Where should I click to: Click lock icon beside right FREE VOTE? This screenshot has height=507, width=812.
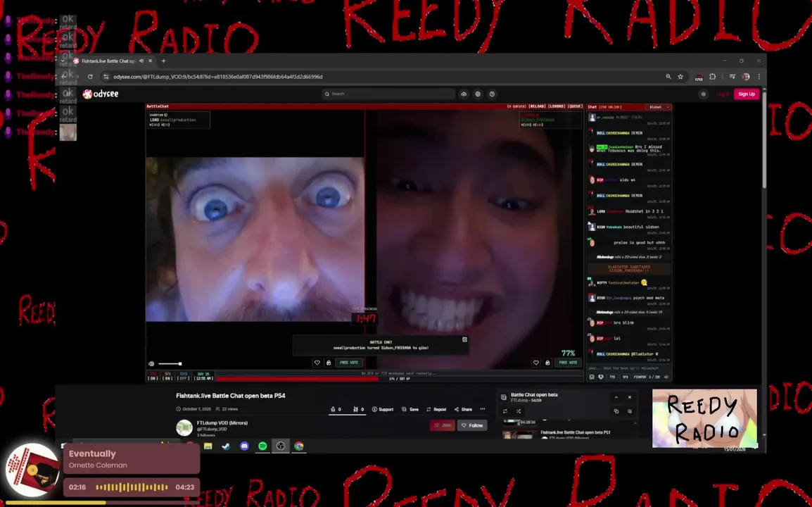coord(547,363)
